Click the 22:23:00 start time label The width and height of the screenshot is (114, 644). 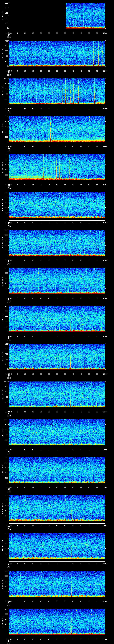click(x=9, y=564)
